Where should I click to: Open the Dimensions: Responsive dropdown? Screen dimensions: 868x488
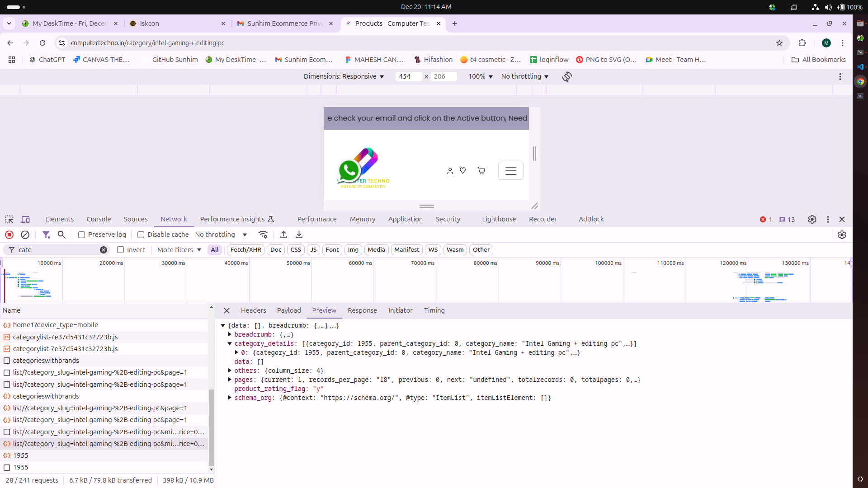point(344,77)
